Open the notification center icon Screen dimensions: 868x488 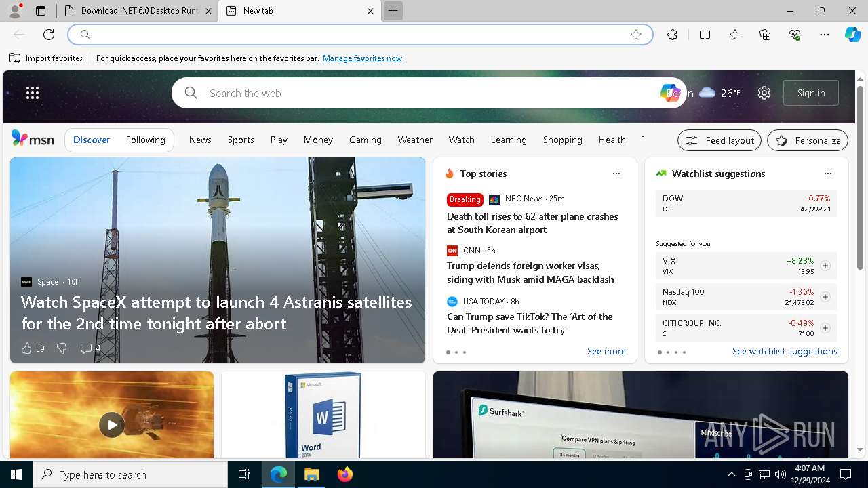(x=846, y=474)
